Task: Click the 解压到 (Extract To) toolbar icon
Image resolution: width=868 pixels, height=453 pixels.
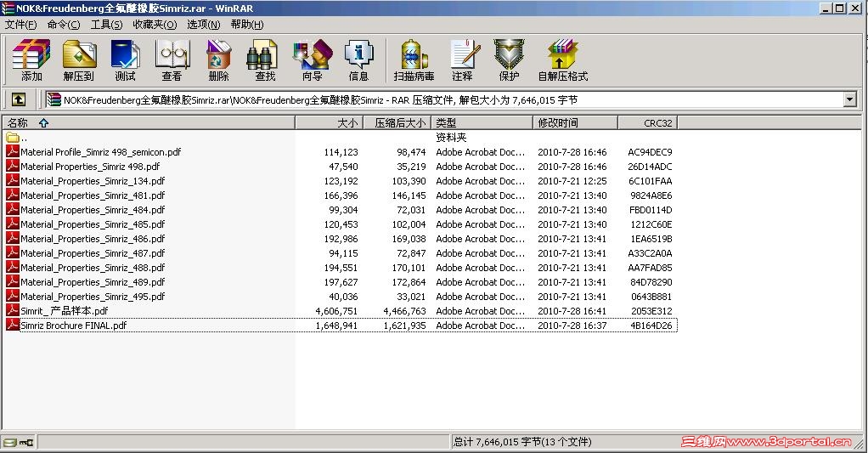Action: [x=79, y=59]
